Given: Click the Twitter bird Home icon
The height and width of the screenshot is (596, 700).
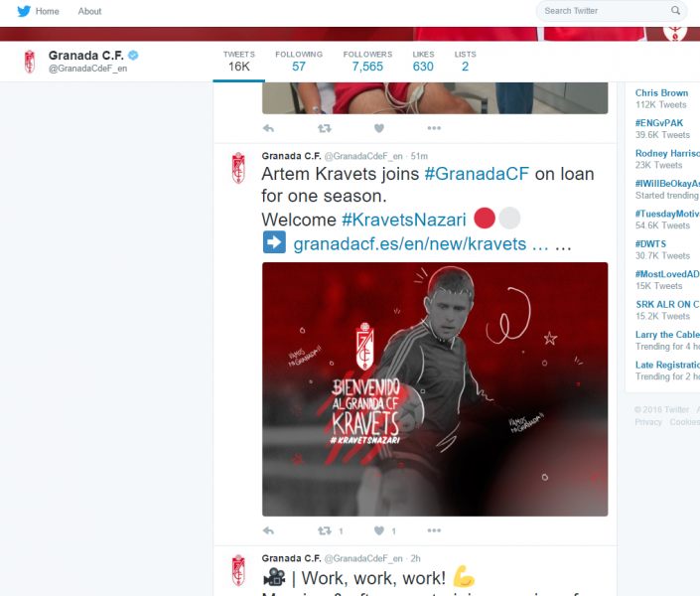Looking at the screenshot, I should [23, 11].
